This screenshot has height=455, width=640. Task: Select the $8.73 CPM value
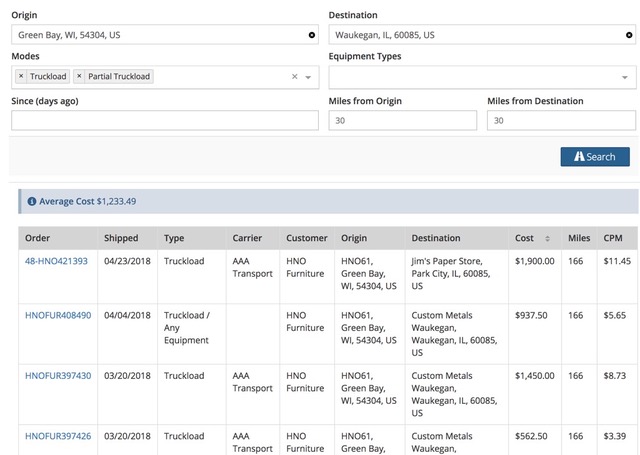pyautogui.click(x=615, y=376)
